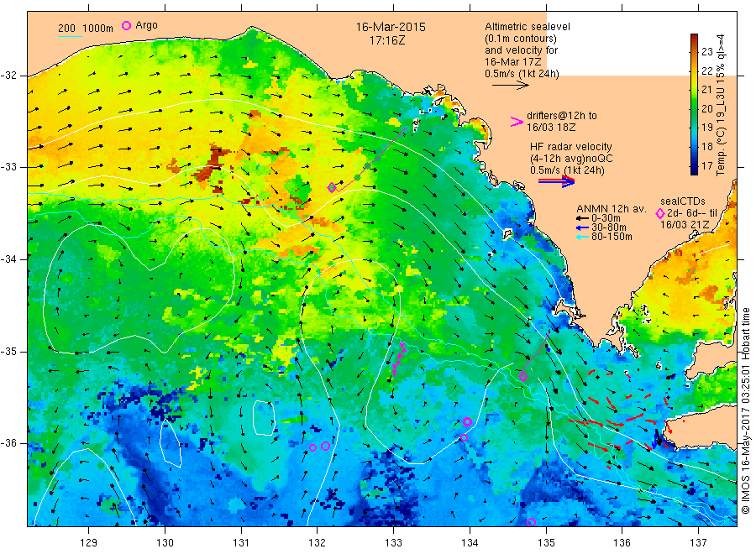Click the 'Altimetric sealevel' legend text
The width and height of the screenshot is (756, 554).
[x=528, y=27]
